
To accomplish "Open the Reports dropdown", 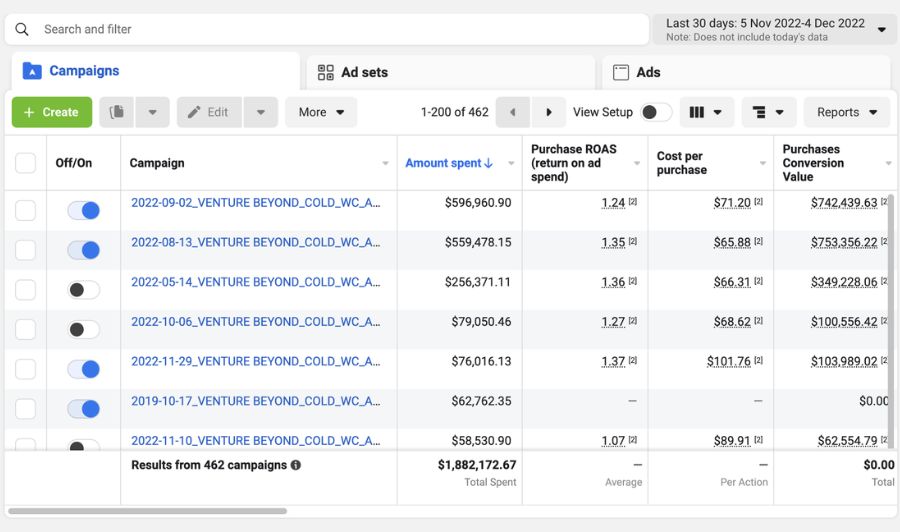I will (x=847, y=112).
